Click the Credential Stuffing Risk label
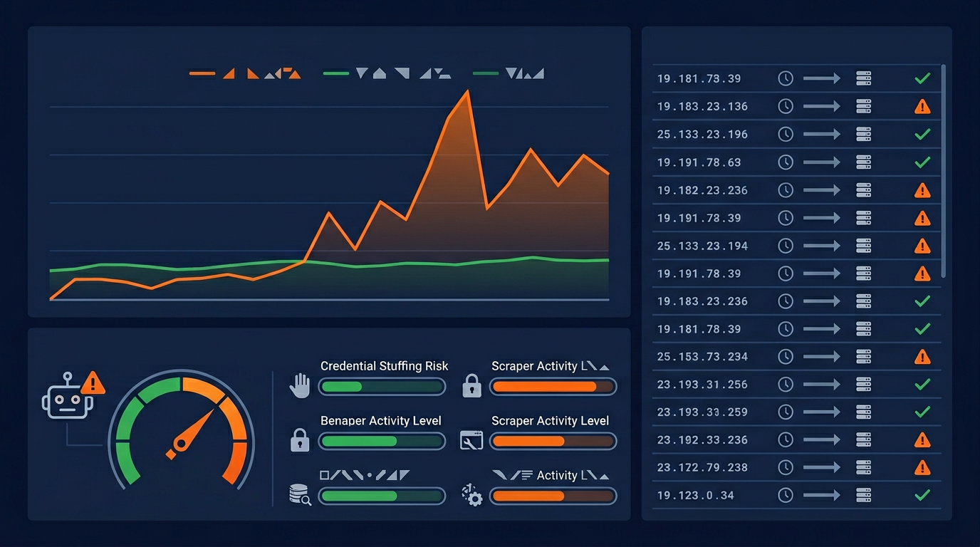The height and width of the screenshot is (547, 980). pos(382,365)
